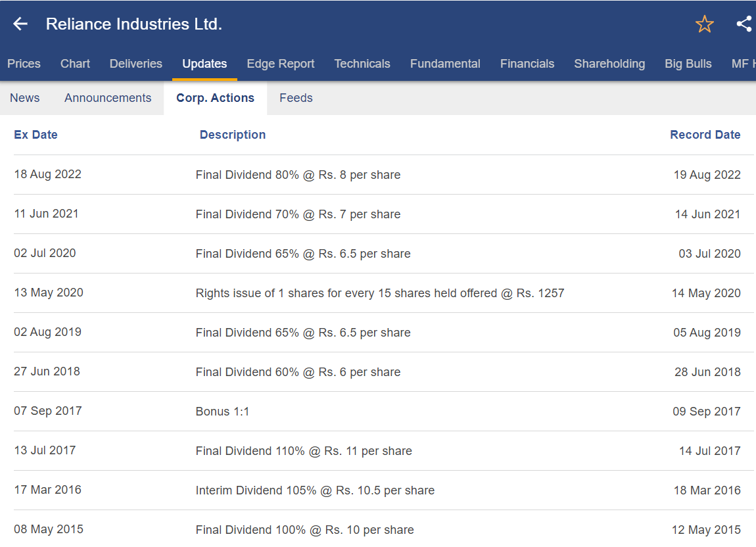The height and width of the screenshot is (547, 756).
Task: Open the Deliveries tab
Action: click(136, 64)
